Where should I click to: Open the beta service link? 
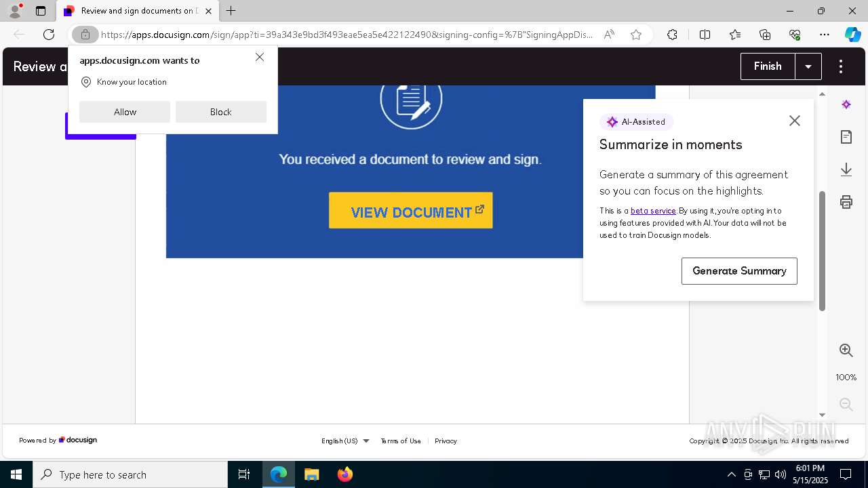653,211
